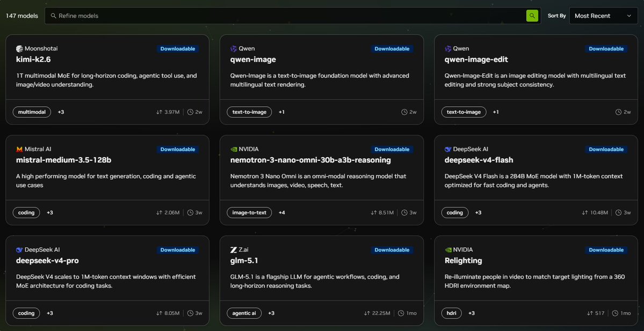Expand +3 more tags on deepseek-v4-pro
Screen dimensions: 644x331
[50, 313]
